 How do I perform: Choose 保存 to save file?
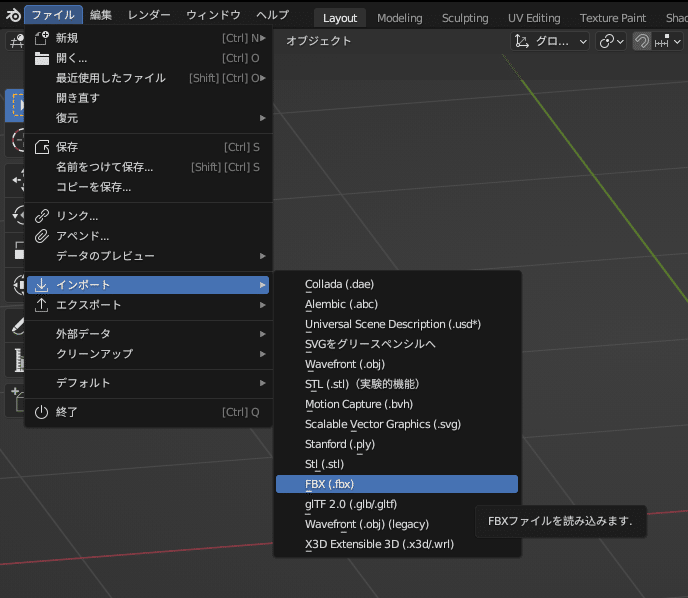pyautogui.click(x=149, y=147)
